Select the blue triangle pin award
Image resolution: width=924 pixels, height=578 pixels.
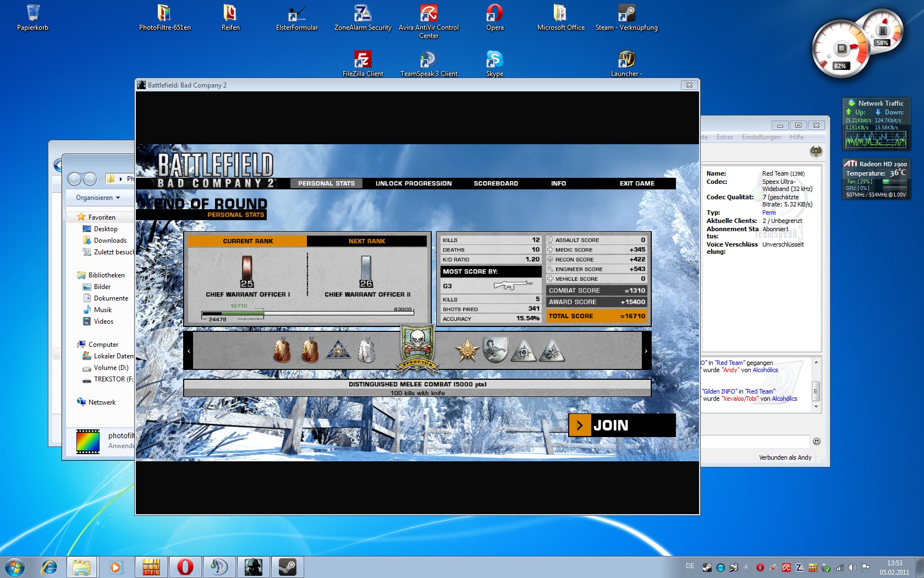click(x=338, y=349)
